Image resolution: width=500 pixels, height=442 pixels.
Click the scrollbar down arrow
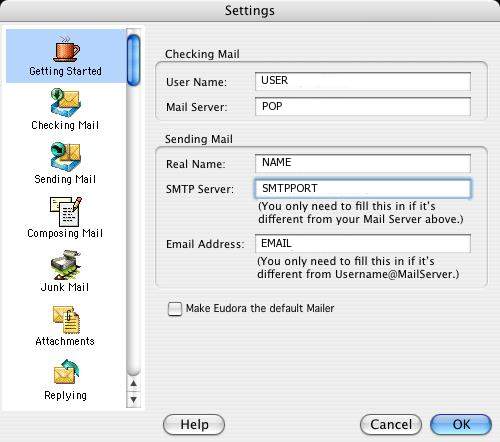(x=134, y=399)
